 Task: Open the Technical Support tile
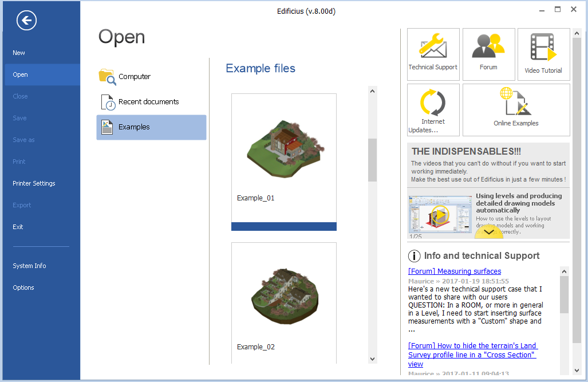(433, 54)
